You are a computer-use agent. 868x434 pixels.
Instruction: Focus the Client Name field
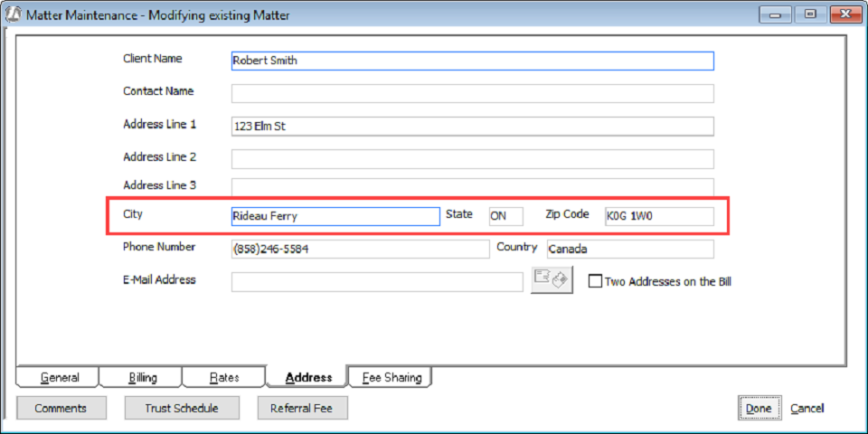tap(472, 61)
